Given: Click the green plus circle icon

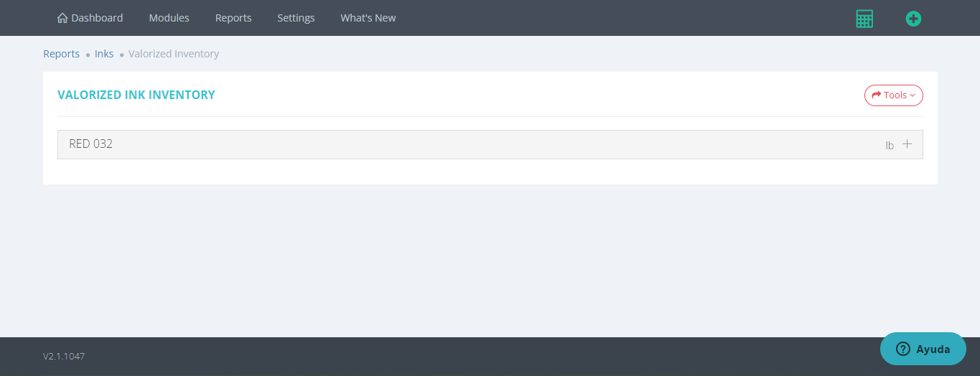Looking at the screenshot, I should point(913,19).
